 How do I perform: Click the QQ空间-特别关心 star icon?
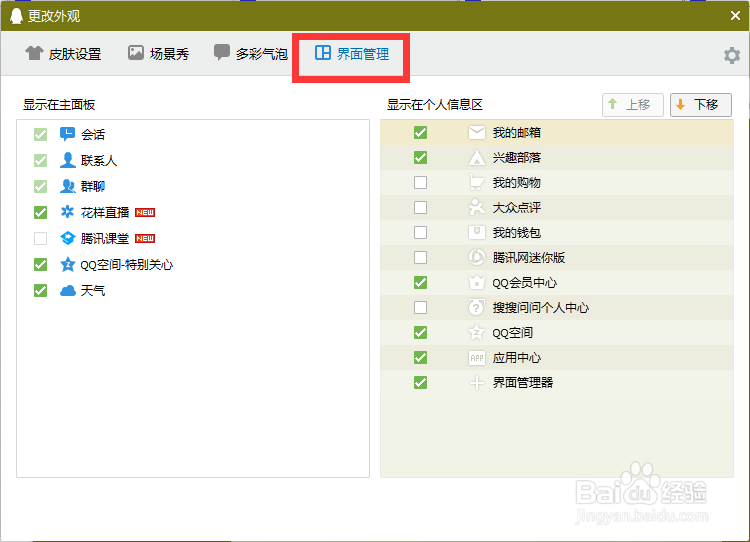(67, 264)
